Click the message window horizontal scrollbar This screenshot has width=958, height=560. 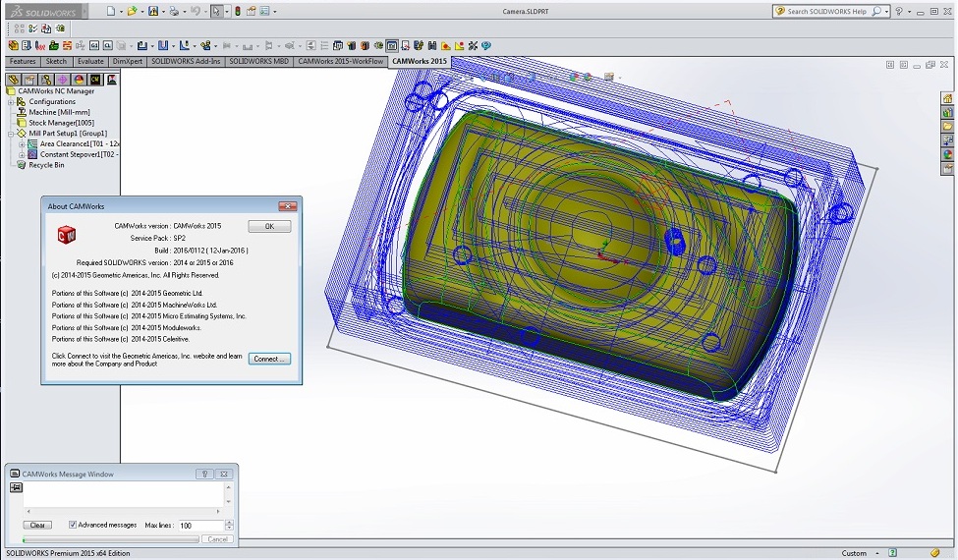[124, 511]
